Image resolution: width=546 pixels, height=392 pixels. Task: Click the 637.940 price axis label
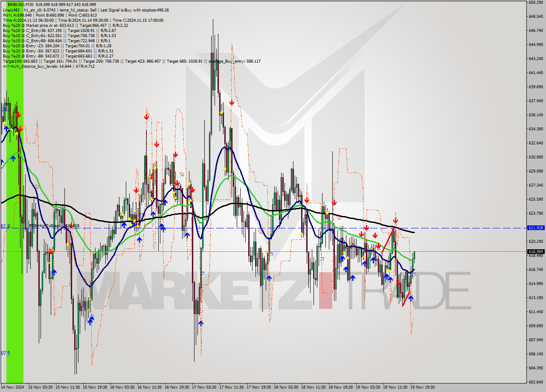(535, 101)
